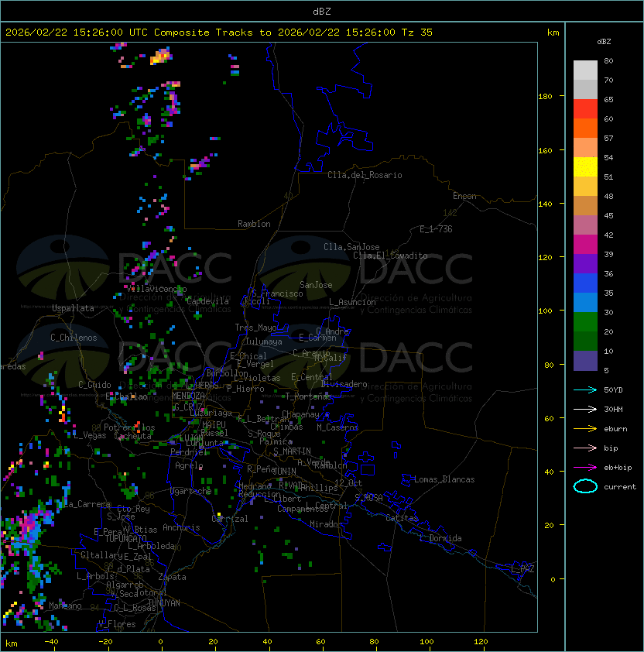The width and height of the screenshot is (644, 652).
Task: Click the magenta eb+bip arrow icon
Action: 585,468
